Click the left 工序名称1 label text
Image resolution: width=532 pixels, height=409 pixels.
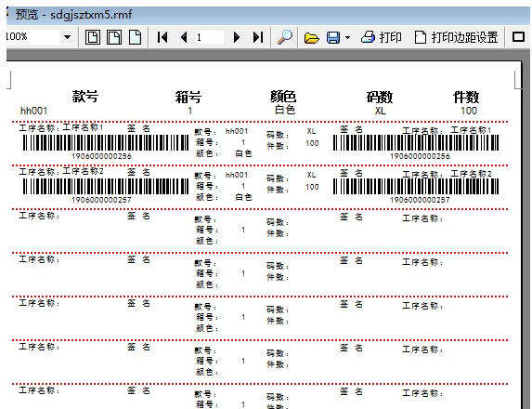[x=83, y=127]
